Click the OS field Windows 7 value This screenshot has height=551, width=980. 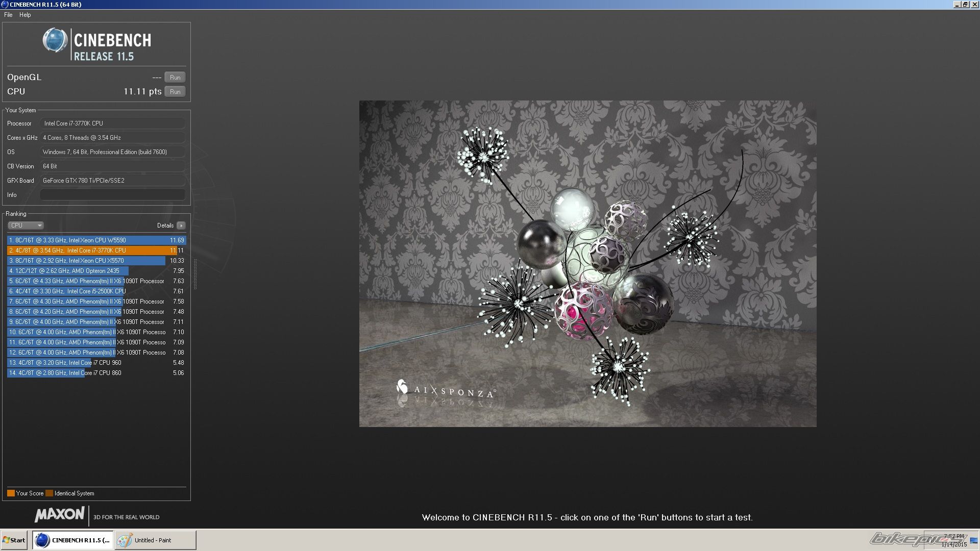click(113, 152)
